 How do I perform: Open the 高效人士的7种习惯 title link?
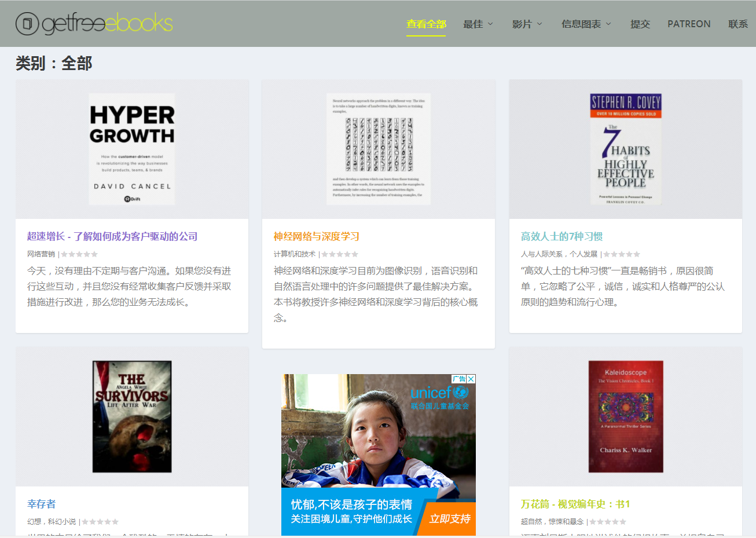click(x=562, y=236)
